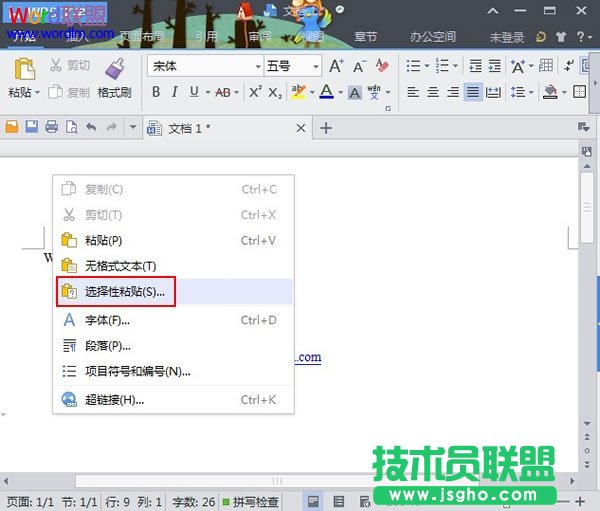Viewport: 600px width, 511px height.
Task: Open print preview icon
Action: point(72,127)
